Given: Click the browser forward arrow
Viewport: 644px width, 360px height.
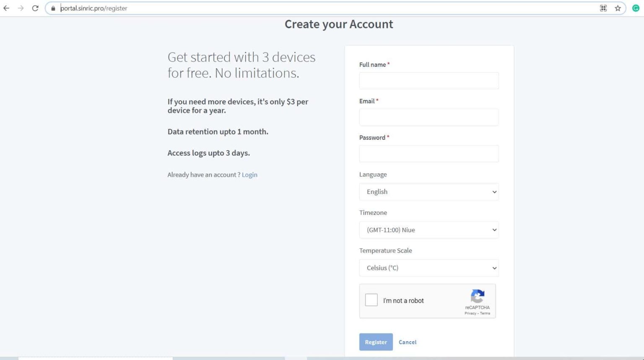Looking at the screenshot, I should (21, 8).
